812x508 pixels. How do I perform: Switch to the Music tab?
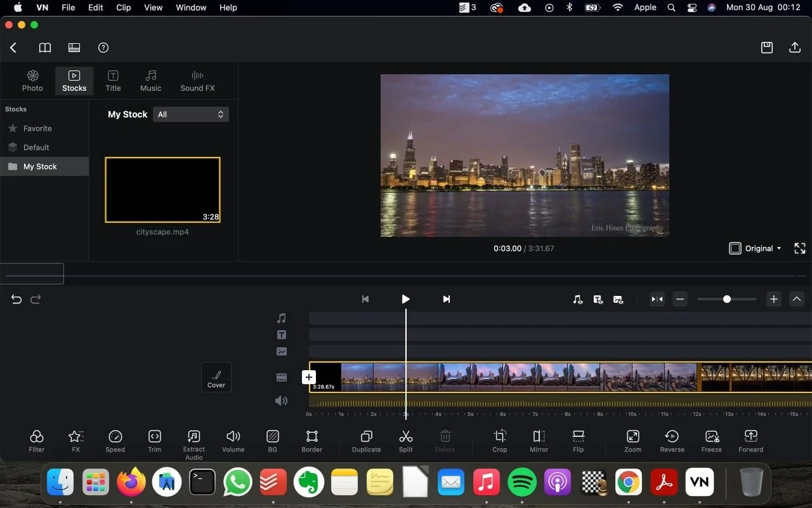click(x=150, y=81)
